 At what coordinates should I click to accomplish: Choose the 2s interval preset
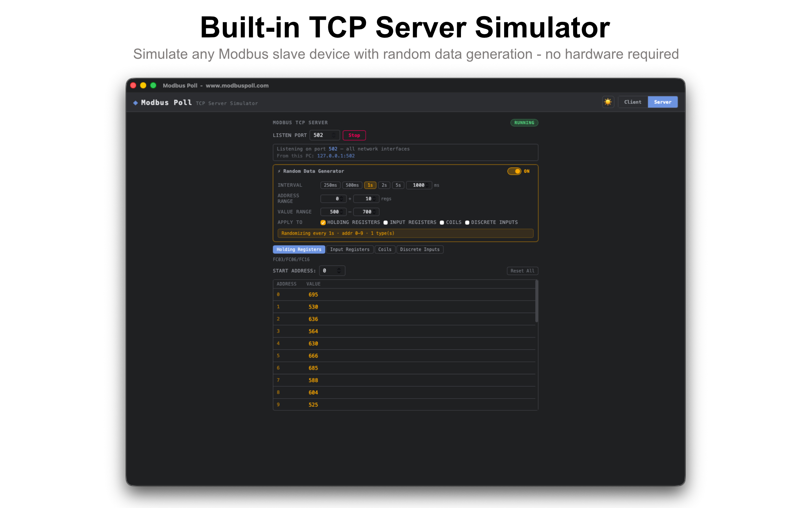(384, 185)
